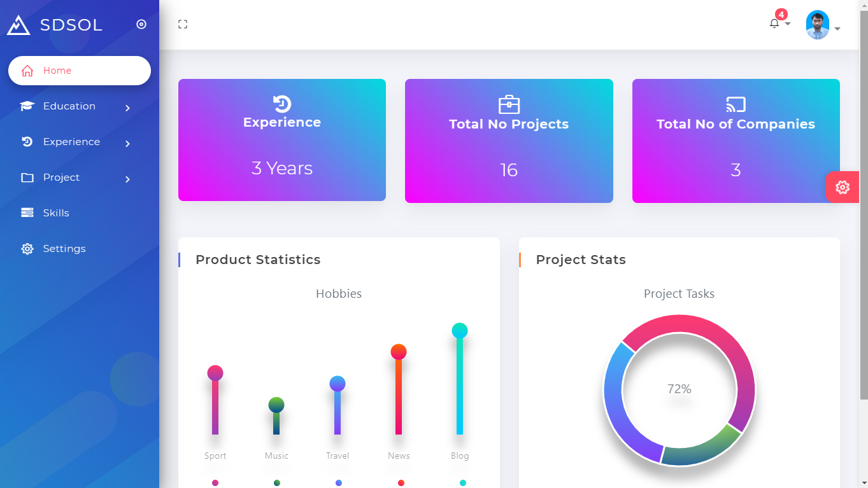Click the Sport bar top marker
The width and height of the screenshot is (868, 488).
coord(215,373)
